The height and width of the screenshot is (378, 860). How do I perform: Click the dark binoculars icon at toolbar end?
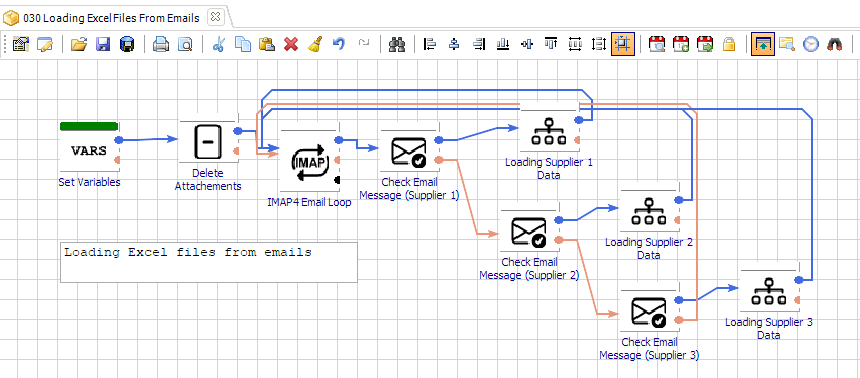(x=835, y=44)
